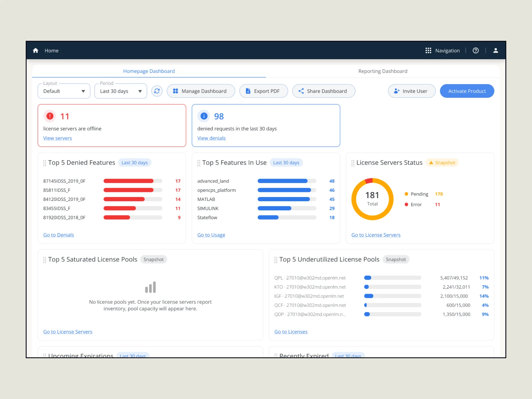Open the help question mark icon
The image size is (532, 399).
pos(476,51)
